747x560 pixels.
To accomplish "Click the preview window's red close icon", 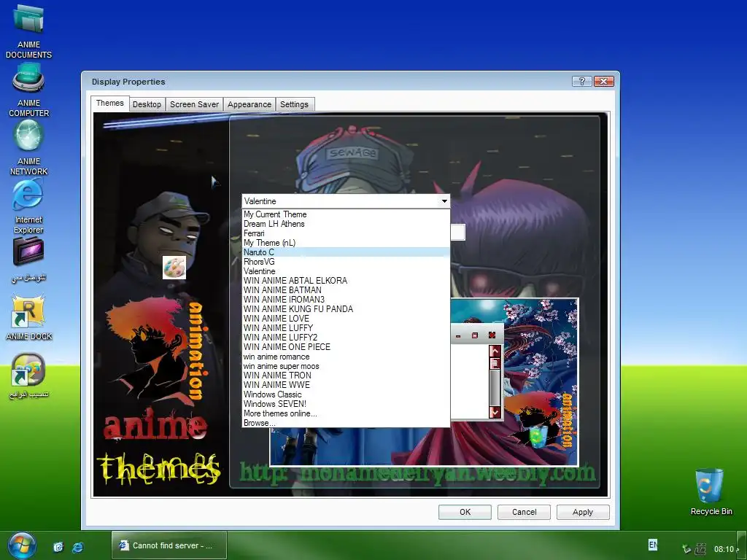I will (x=492, y=335).
